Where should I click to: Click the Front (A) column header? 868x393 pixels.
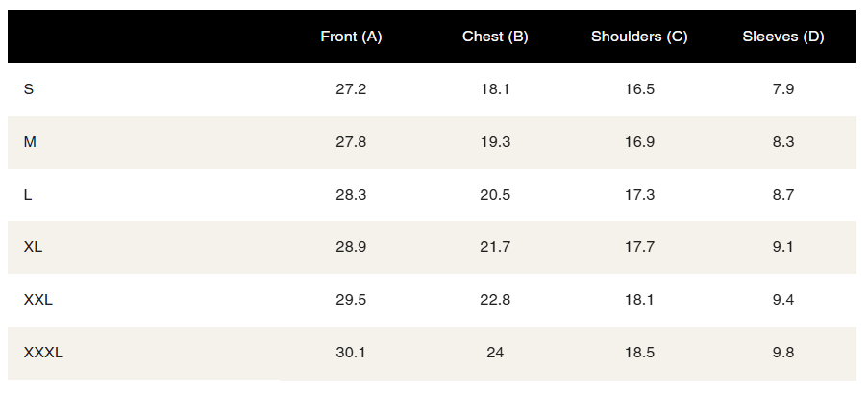(x=351, y=37)
